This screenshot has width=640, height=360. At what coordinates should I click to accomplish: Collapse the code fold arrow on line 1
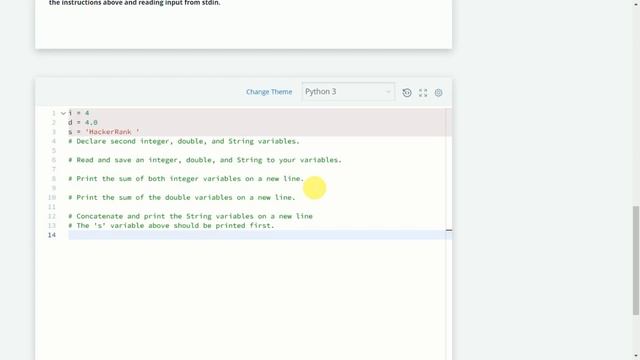click(63, 113)
